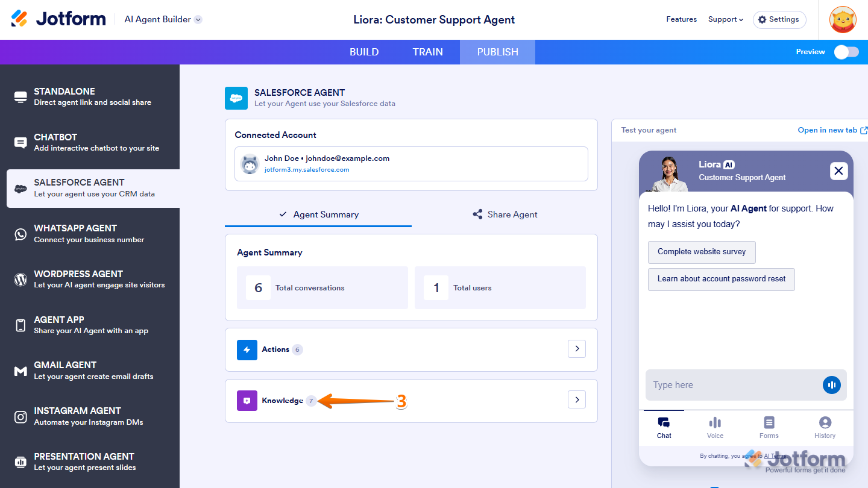
Task: Click the Settings button
Action: coord(779,19)
